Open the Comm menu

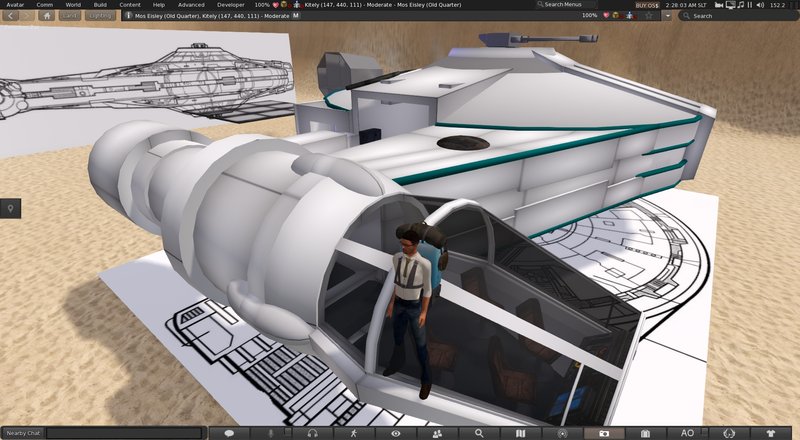44,5
